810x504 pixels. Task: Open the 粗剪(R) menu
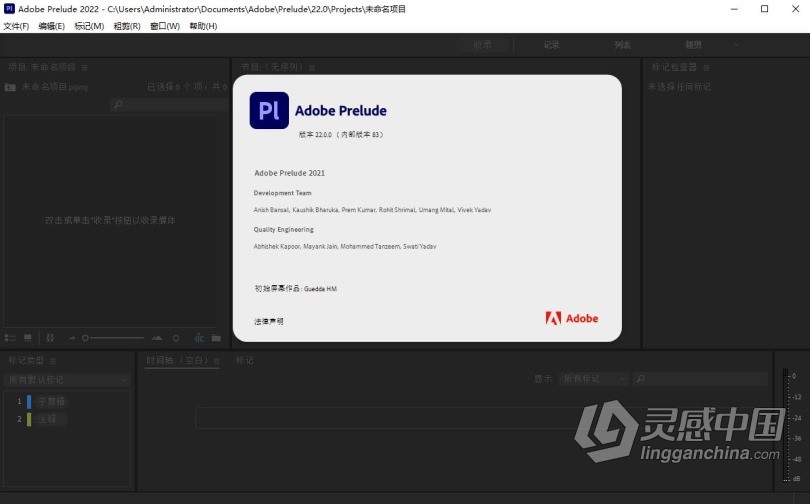(127, 26)
